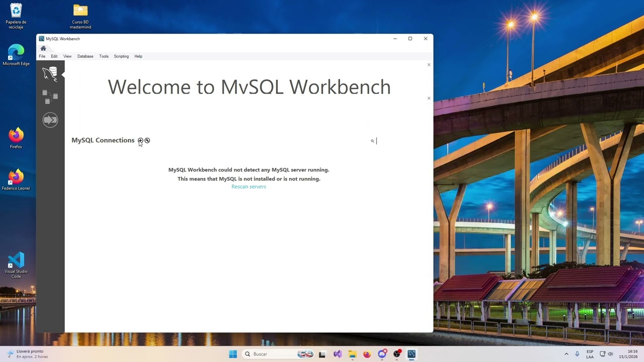Viewport: 644px width, 362px height.
Task: Show hidden system tray icons
Action: pos(566,354)
